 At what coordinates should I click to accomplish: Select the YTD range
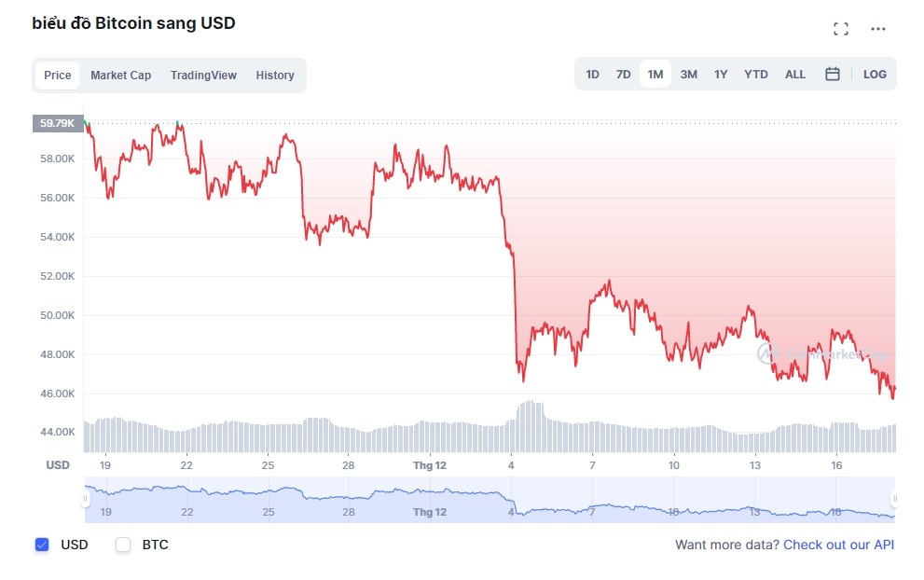tap(755, 73)
